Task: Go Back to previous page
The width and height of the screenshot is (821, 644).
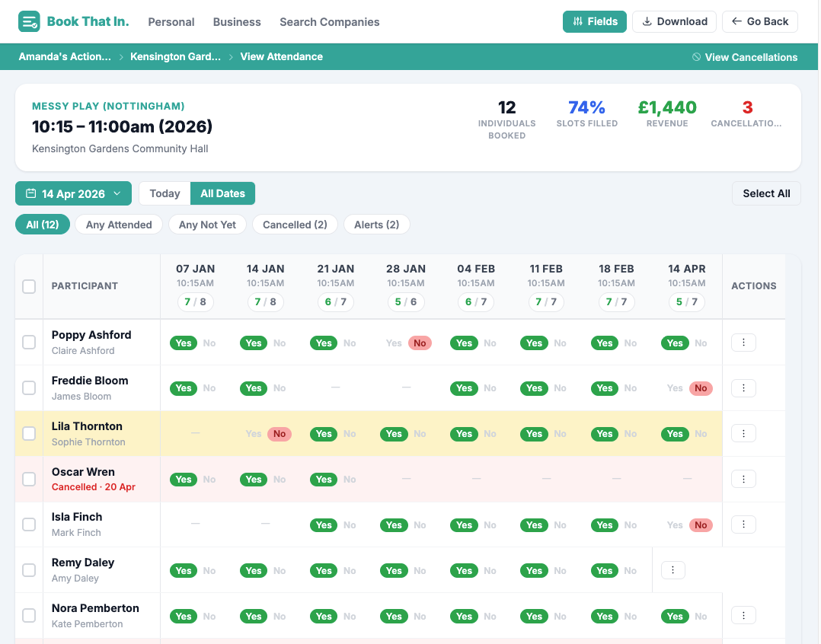Action: pyautogui.click(x=760, y=21)
